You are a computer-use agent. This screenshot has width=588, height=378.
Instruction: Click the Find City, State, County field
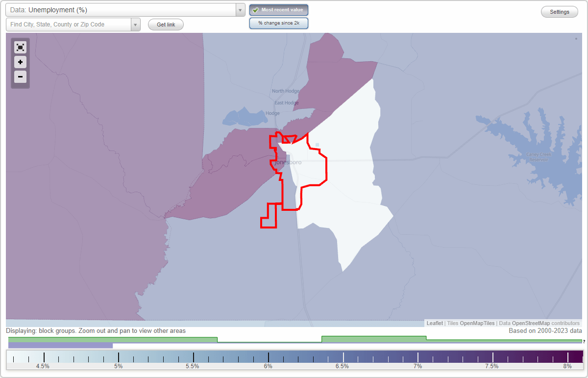(69, 25)
